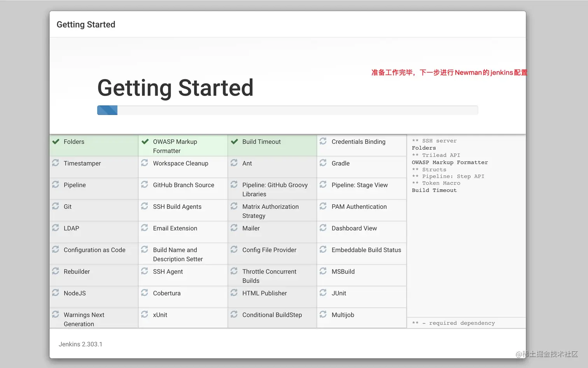Image resolution: width=588 pixels, height=368 pixels.
Task: Click the pending icon next to Ant
Action: coord(234,163)
